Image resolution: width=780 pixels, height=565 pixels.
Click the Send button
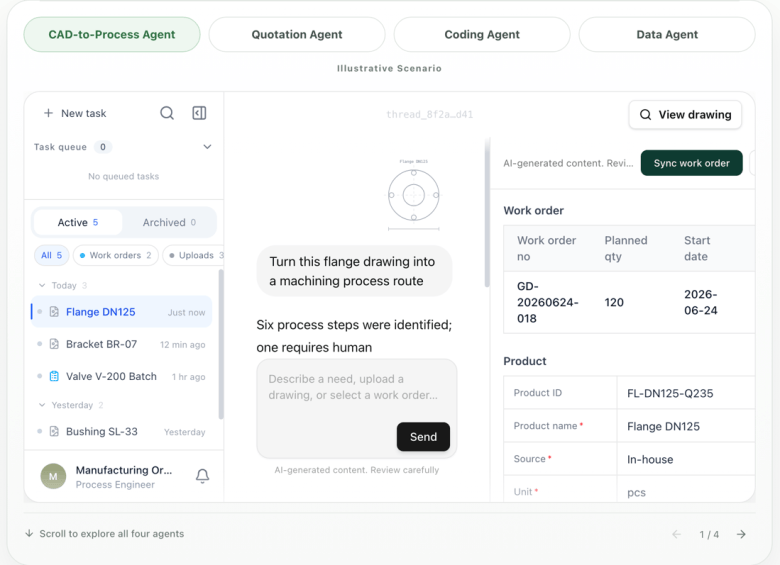pyautogui.click(x=423, y=437)
